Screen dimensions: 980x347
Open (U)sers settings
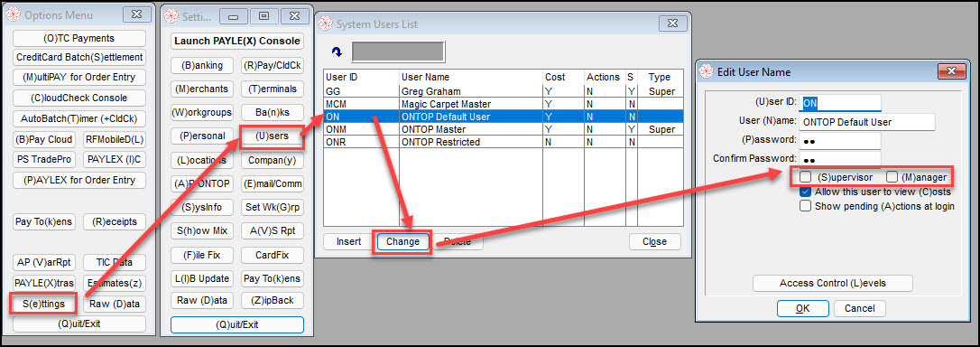pos(273,136)
